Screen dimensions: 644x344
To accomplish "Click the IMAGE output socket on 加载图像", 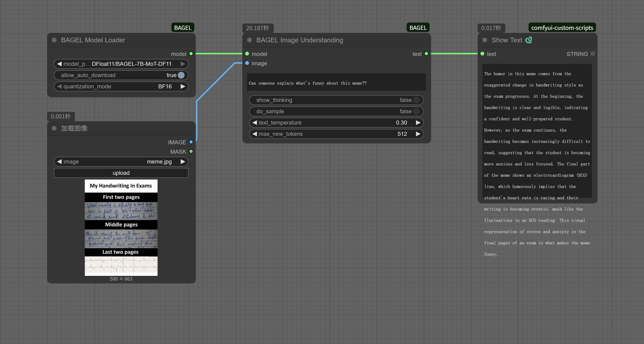I will pos(191,142).
